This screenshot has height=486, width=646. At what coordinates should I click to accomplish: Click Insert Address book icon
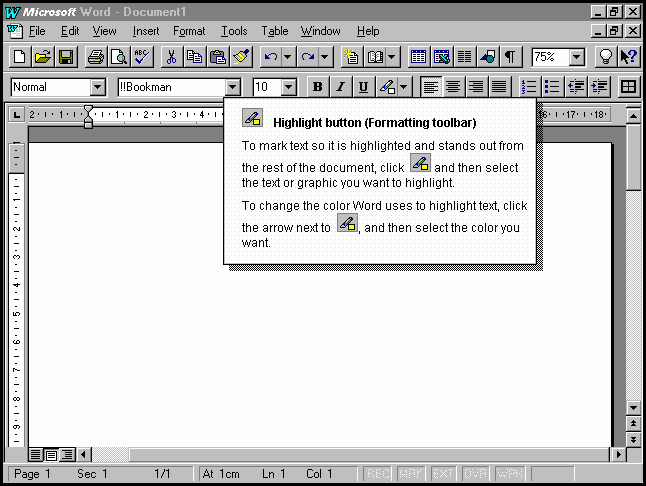click(x=375, y=56)
